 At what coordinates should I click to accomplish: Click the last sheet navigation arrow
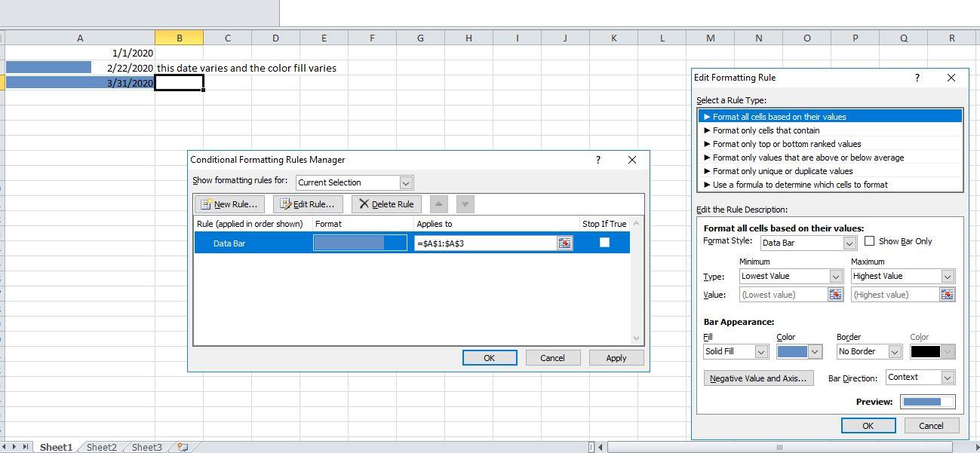(26, 447)
